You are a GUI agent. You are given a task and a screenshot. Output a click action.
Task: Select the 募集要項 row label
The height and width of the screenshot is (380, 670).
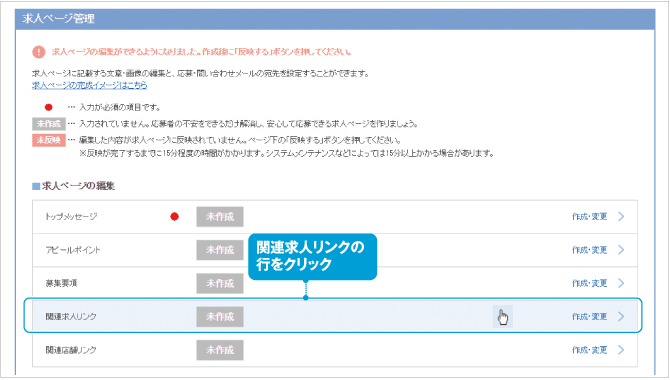click(61, 283)
